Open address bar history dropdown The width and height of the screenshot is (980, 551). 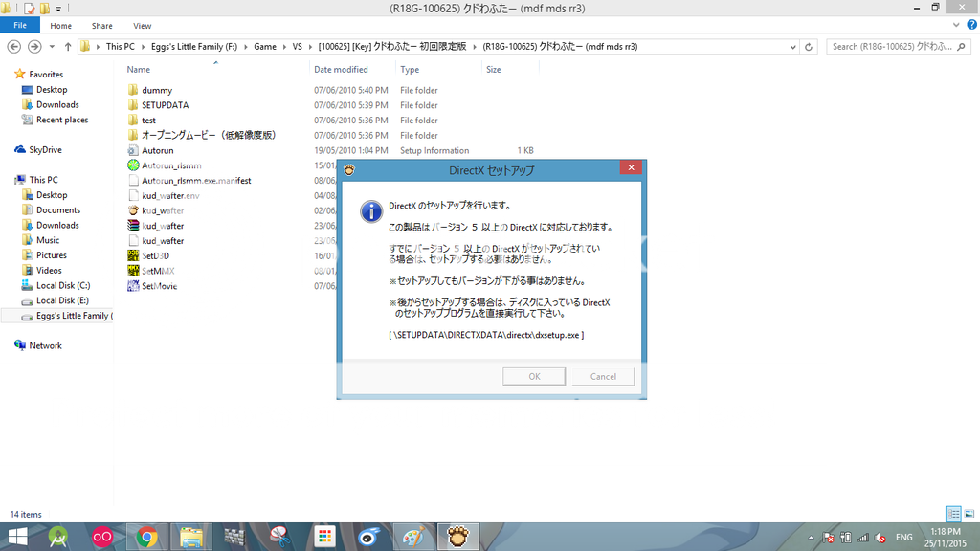pos(793,46)
